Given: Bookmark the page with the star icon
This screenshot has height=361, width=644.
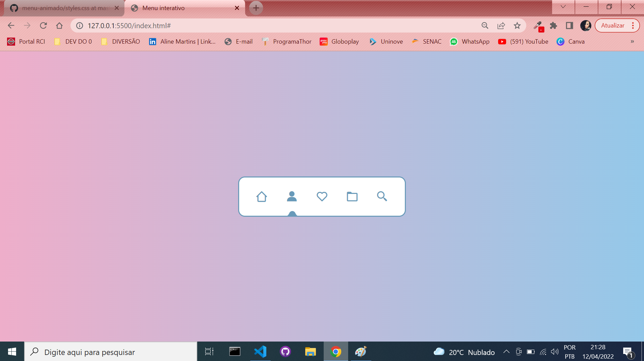Looking at the screenshot, I should click(x=517, y=25).
